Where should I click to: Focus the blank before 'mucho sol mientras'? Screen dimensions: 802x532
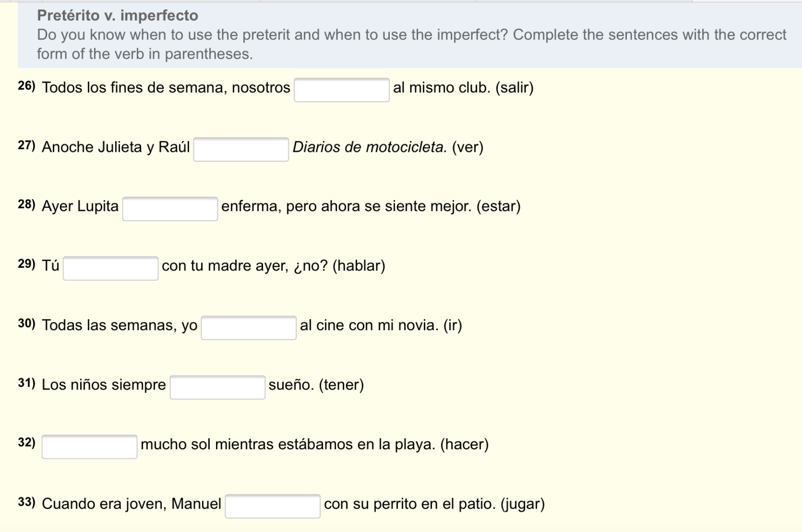90,447
